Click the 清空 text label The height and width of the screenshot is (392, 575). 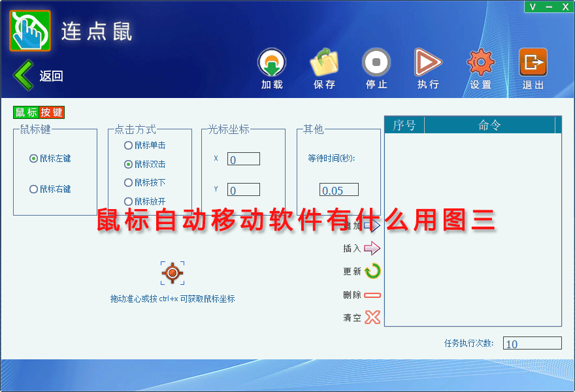(x=352, y=318)
